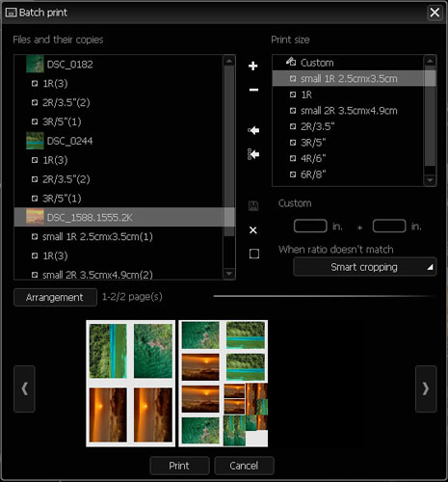Viewport: 448px width, 482px height.
Task: Select 2R/3.5"(2) under DSC_0244
Action: 119,179
